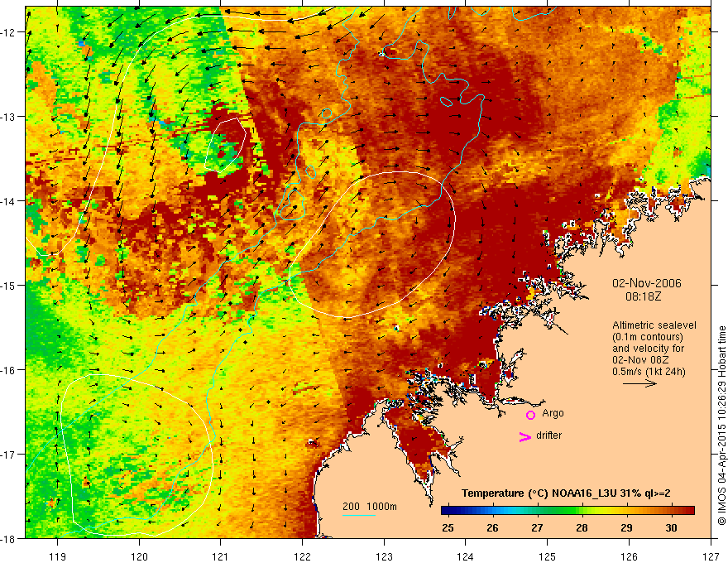Click the temperature color scale bar
Screen dimensions: 728x563
[568, 511]
